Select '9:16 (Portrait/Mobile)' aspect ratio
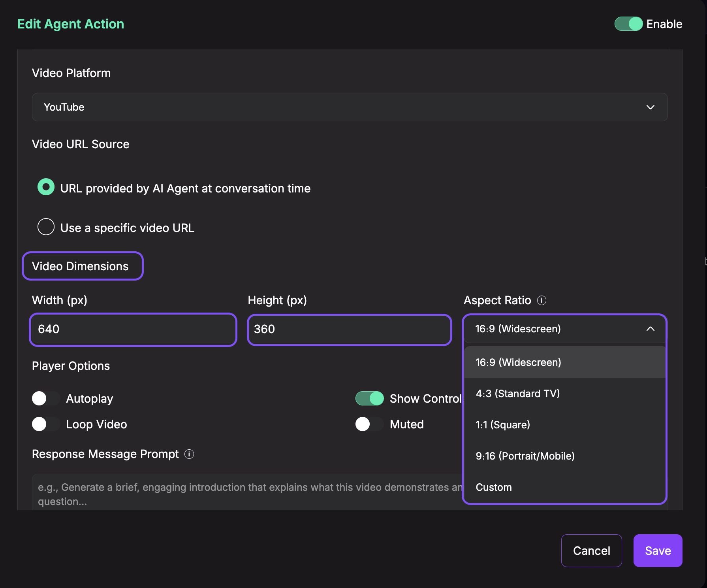 (525, 456)
